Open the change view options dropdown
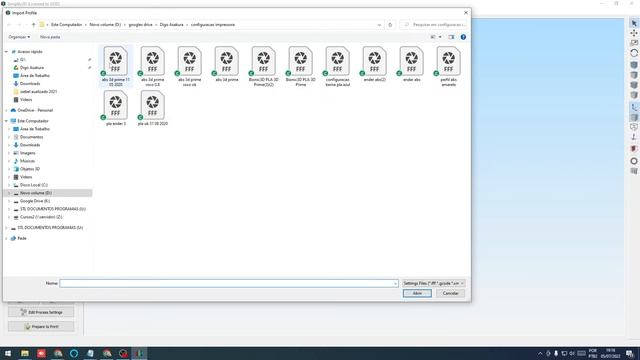The height and width of the screenshot is (360, 640). pos(440,37)
